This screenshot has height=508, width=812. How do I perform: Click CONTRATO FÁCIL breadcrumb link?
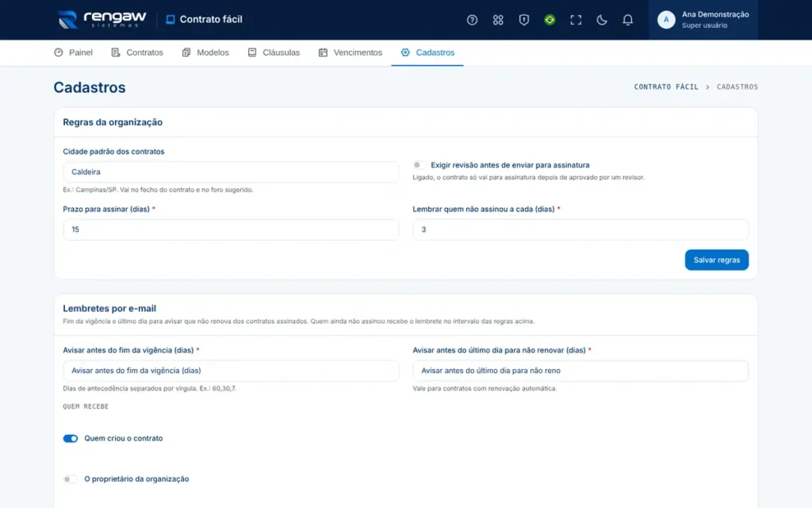click(x=666, y=87)
